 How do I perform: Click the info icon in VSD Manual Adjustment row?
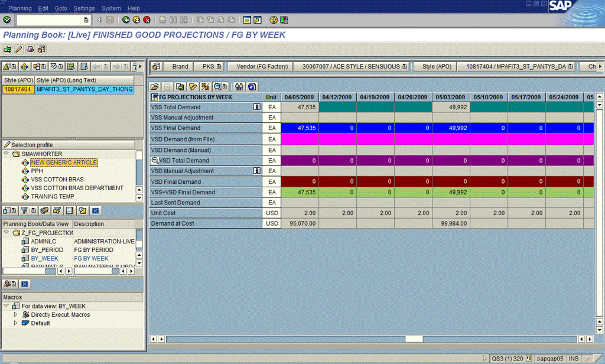click(x=256, y=171)
